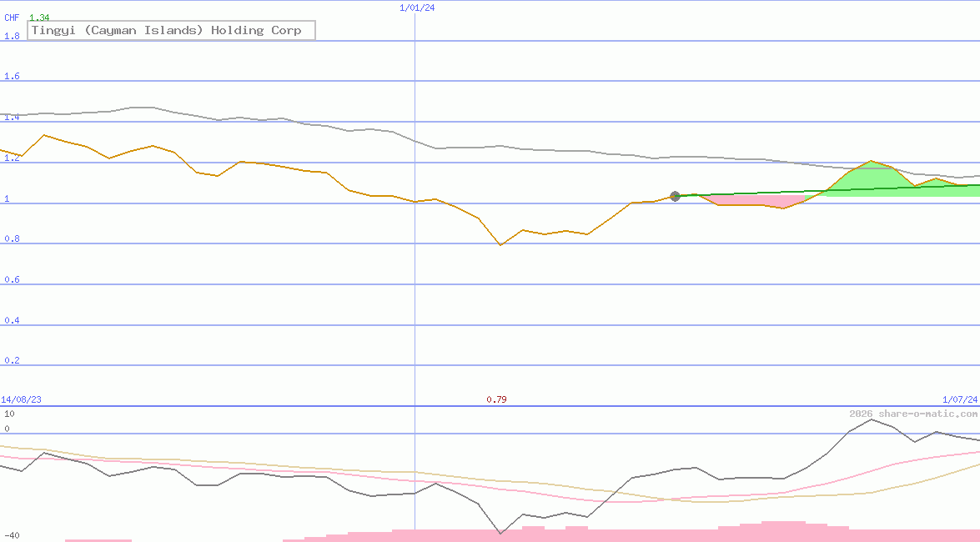Click the 0.4 y-axis label
The width and height of the screenshot is (980, 542).
tap(12, 320)
